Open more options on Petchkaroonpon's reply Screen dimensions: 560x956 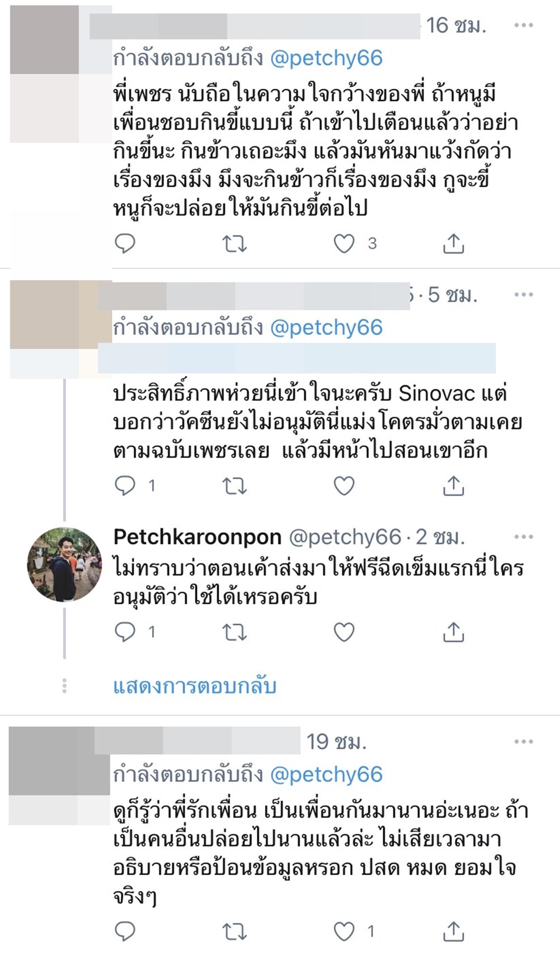point(523,537)
